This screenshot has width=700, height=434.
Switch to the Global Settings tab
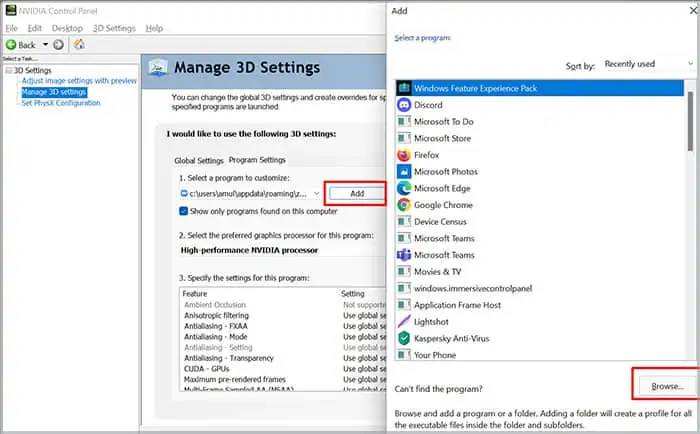pyautogui.click(x=199, y=160)
